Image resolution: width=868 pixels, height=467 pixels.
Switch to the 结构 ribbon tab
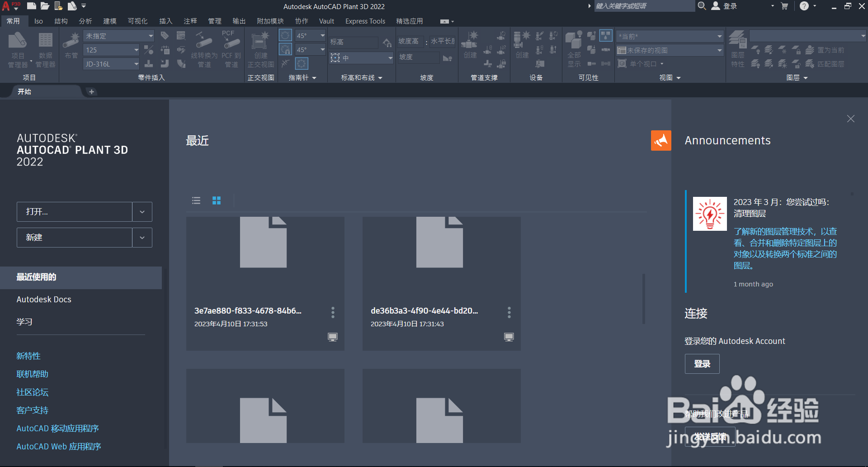61,21
